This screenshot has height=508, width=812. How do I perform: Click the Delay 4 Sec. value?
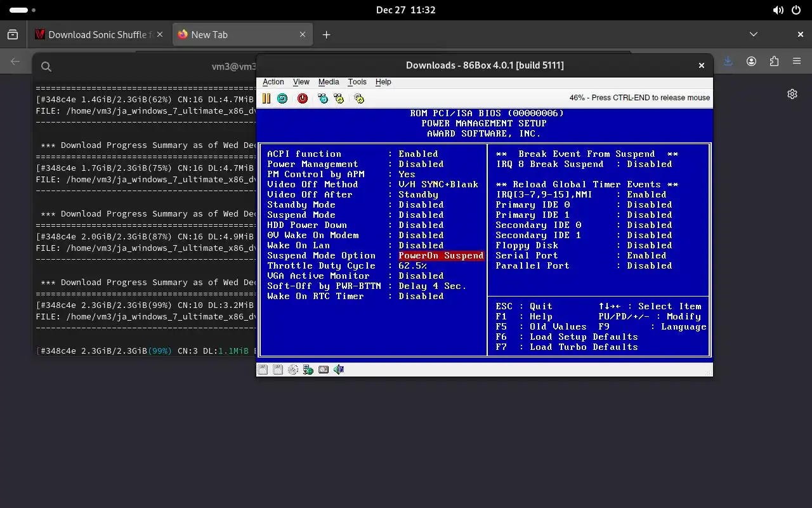(433, 286)
